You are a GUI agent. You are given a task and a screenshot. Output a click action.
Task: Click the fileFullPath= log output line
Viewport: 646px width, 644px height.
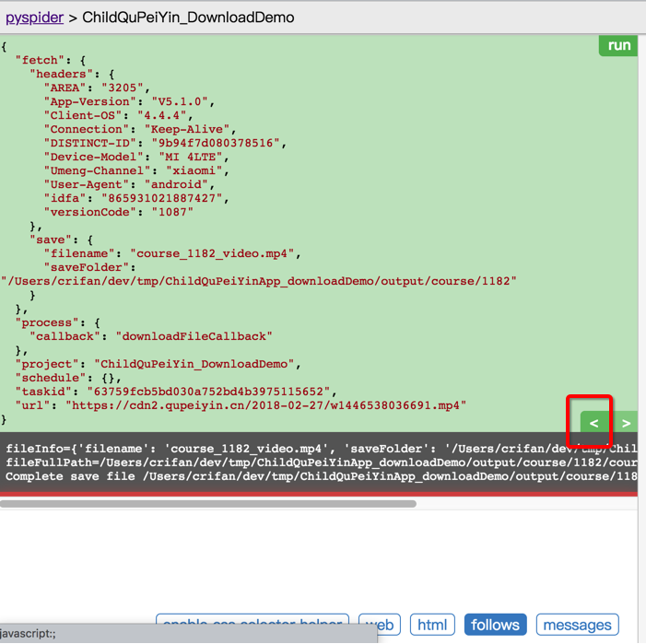pyautogui.click(x=322, y=463)
